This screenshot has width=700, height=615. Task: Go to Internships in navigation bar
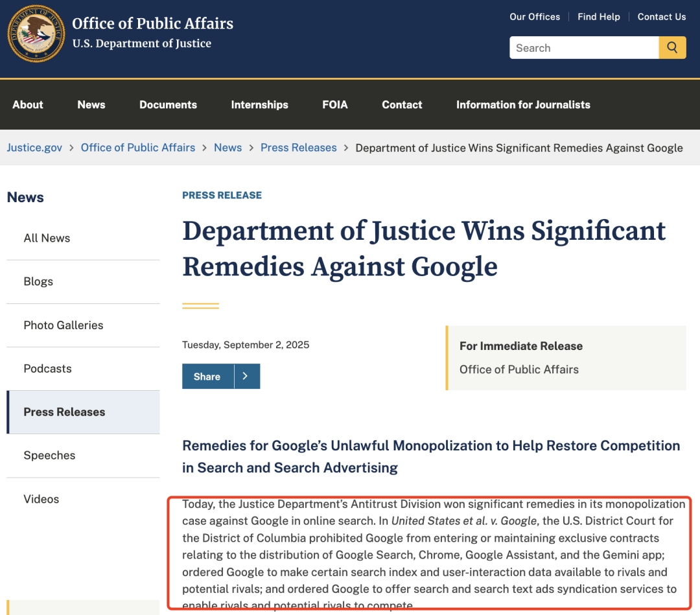coord(259,104)
